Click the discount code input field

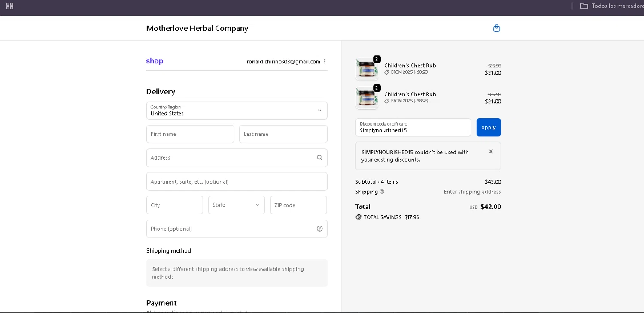coord(413,127)
